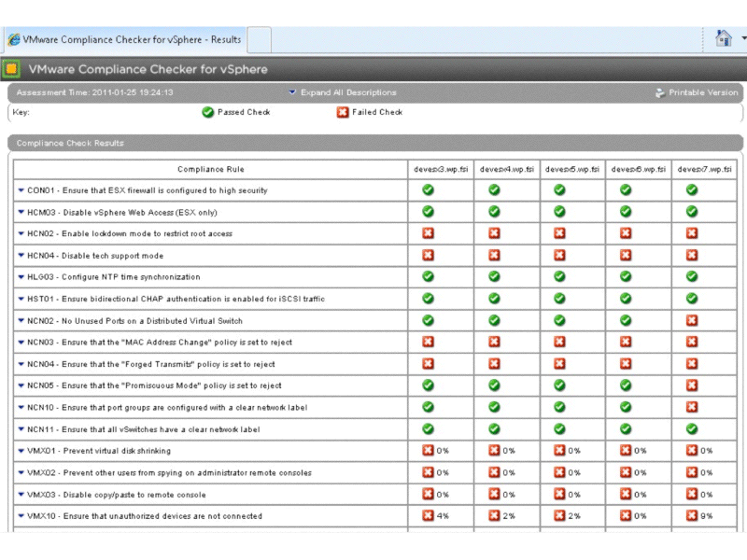747x560 pixels.
Task: Click the Assessment Time 2011-01-25 text
Action: point(95,92)
